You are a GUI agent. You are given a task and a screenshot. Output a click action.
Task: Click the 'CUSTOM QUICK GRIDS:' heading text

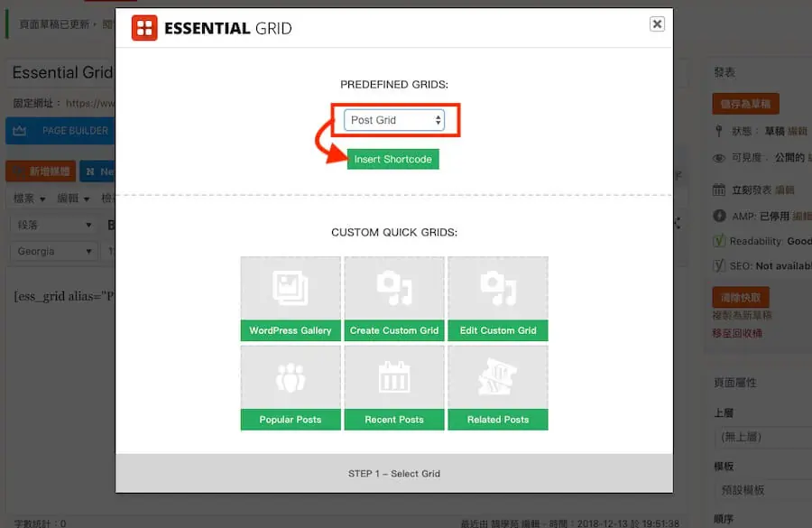click(394, 232)
